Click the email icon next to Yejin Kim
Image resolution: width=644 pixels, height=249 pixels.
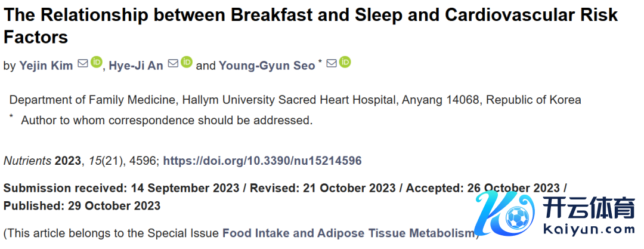click(x=83, y=63)
